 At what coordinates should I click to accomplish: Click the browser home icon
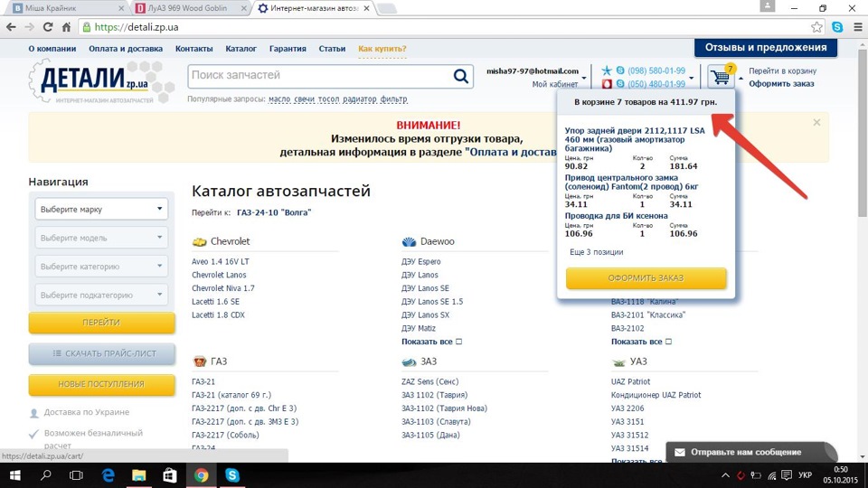66,27
